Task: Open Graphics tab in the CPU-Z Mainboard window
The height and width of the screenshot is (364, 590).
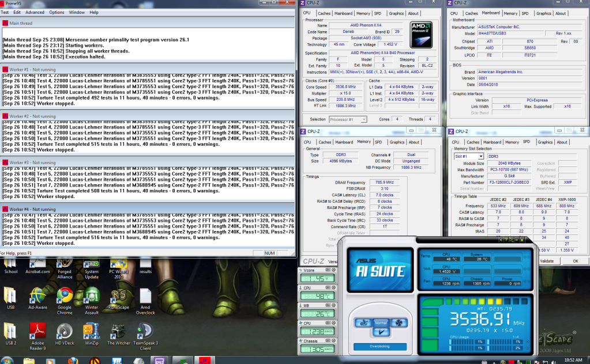Action: (x=544, y=13)
